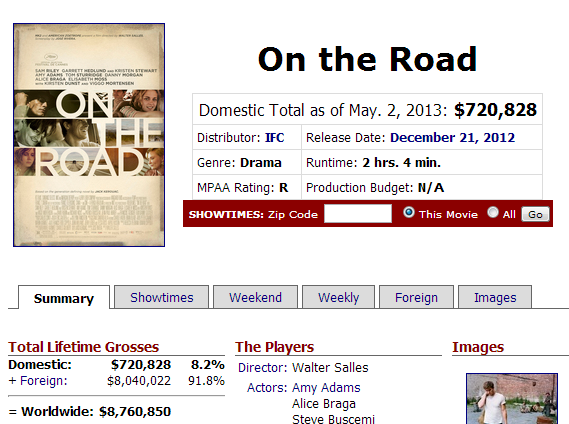Open the Actors link in The Players
The width and height of the screenshot is (569, 424).
coord(267,388)
